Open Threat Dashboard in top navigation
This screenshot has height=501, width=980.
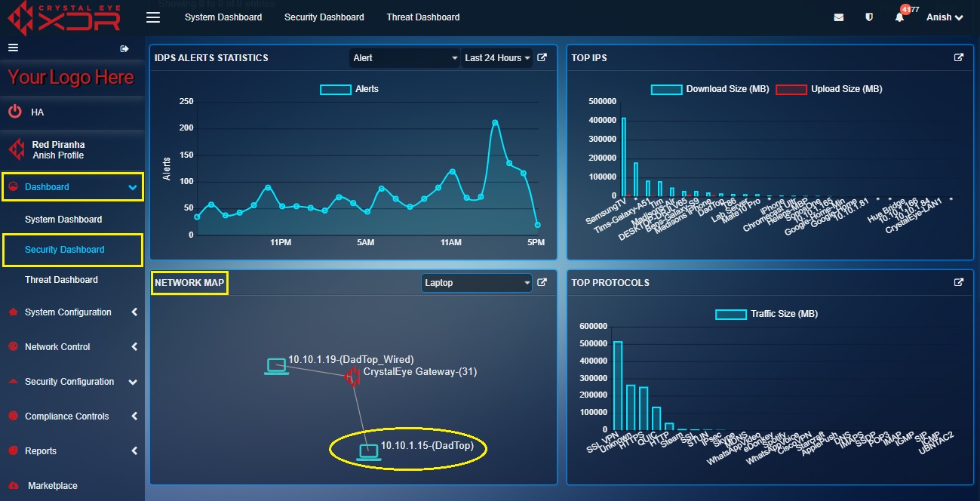[423, 17]
